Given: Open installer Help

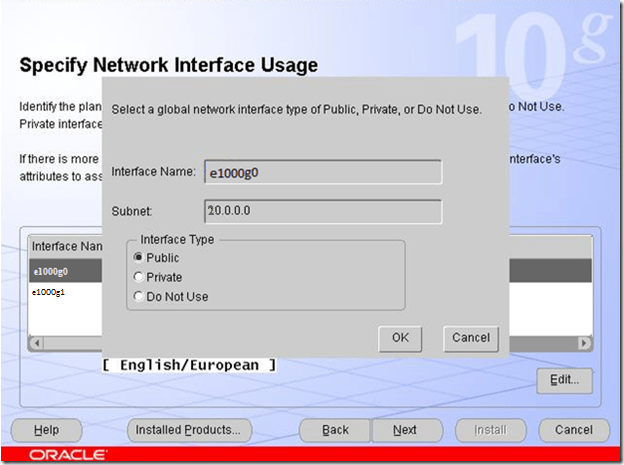Looking at the screenshot, I should [x=47, y=430].
